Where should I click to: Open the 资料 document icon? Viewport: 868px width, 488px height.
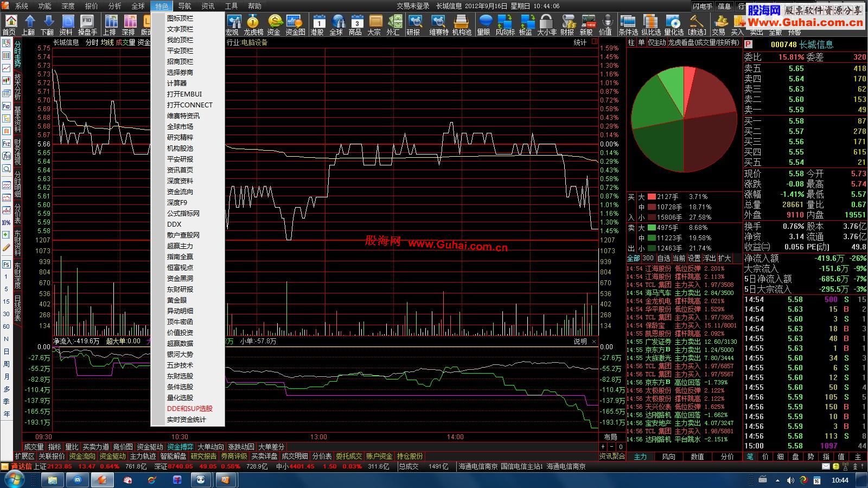[66, 25]
